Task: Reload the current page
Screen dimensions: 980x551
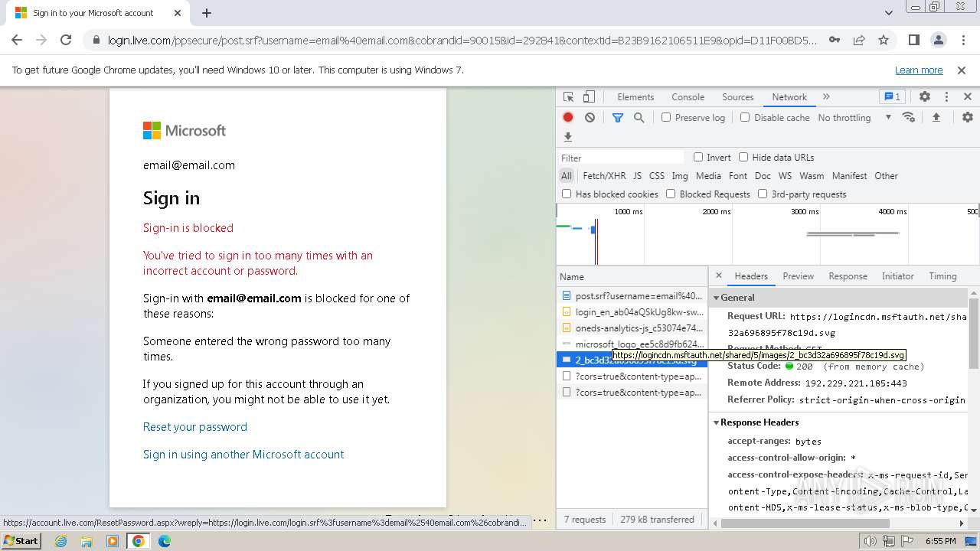Action: click(x=66, y=41)
